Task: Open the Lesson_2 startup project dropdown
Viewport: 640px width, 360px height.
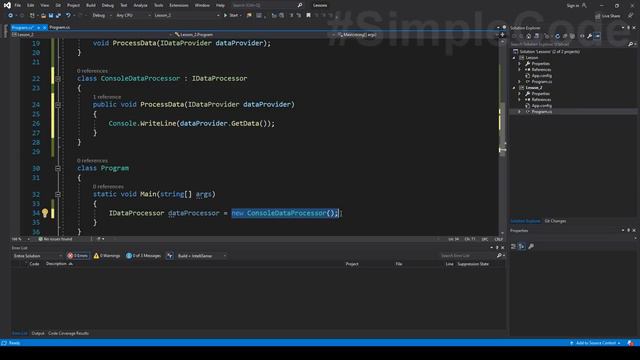Action: 187,15
